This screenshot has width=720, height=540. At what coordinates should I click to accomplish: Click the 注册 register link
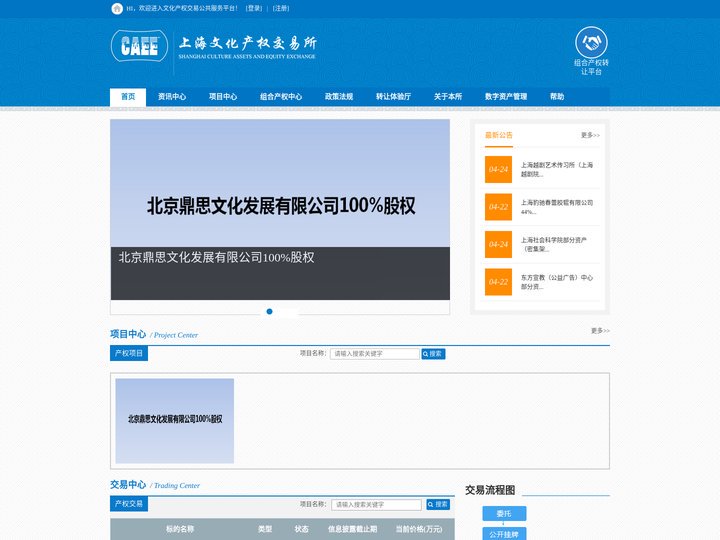tap(281, 8)
